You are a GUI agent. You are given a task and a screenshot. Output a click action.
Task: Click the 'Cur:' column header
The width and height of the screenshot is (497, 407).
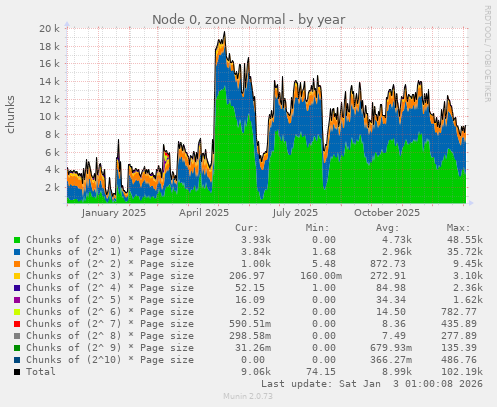pyautogui.click(x=247, y=228)
